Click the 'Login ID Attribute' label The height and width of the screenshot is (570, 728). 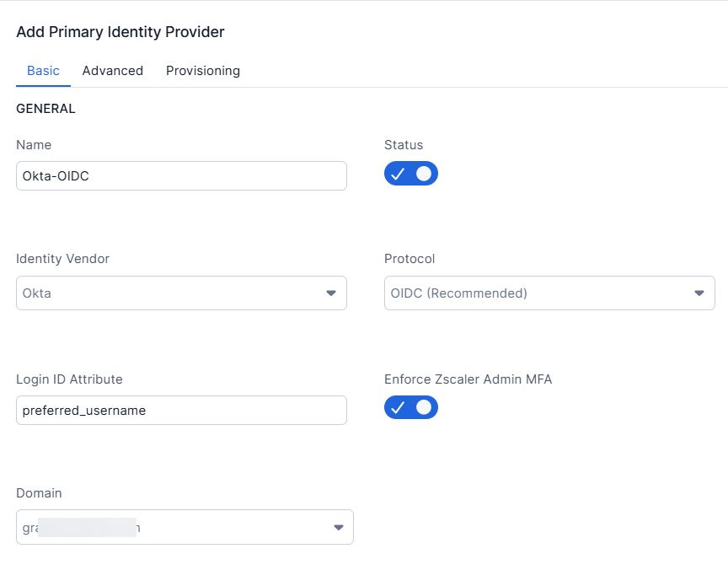[69, 379]
